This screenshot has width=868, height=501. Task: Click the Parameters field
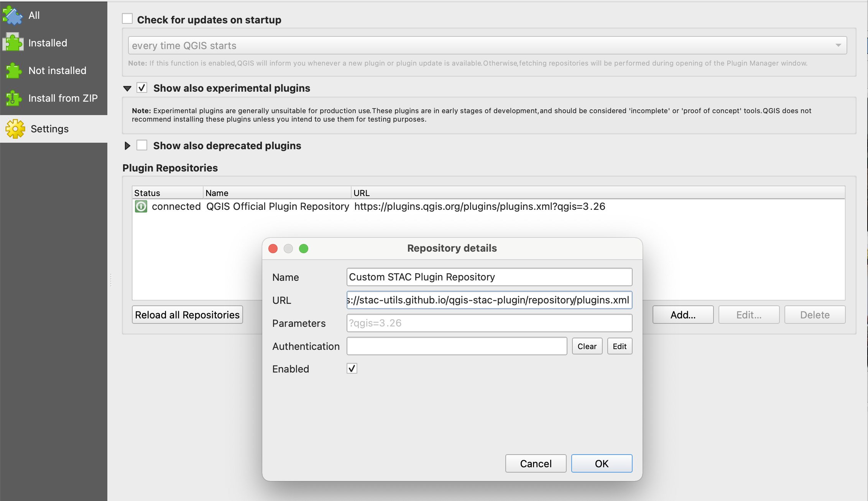pos(489,323)
